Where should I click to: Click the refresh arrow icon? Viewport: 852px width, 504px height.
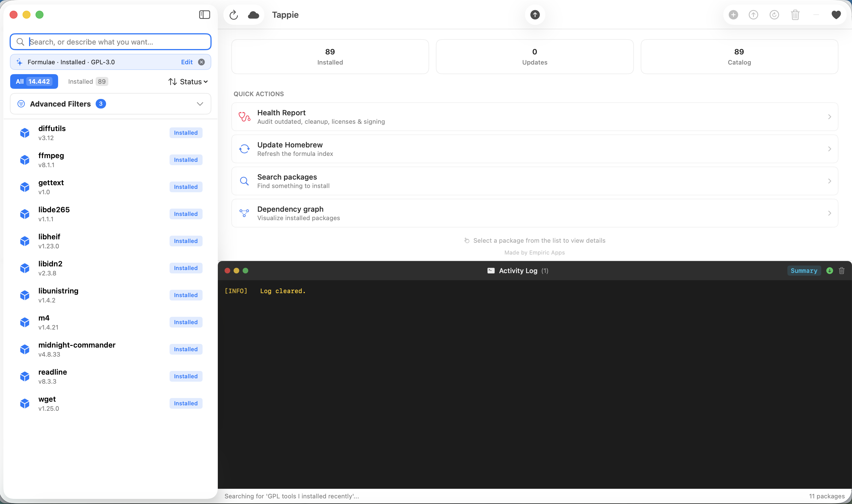click(x=234, y=15)
